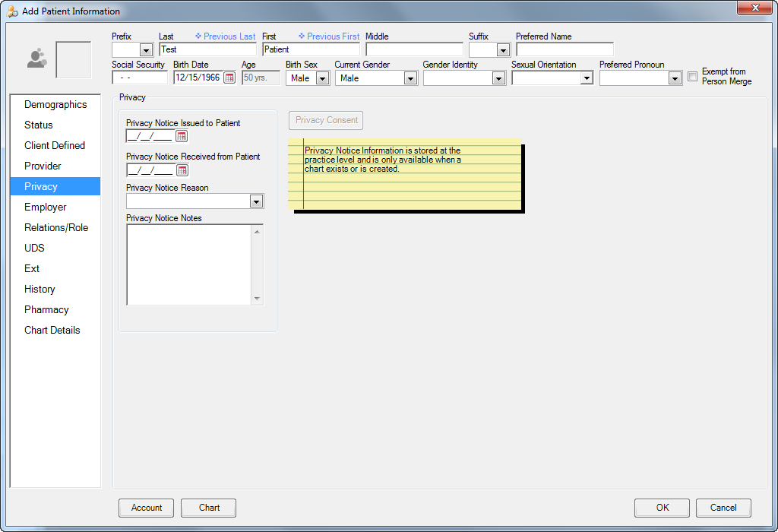Image resolution: width=778 pixels, height=532 pixels.
Task: Open the Preferred Pronoun dropdown
Action: coord(675,78)
